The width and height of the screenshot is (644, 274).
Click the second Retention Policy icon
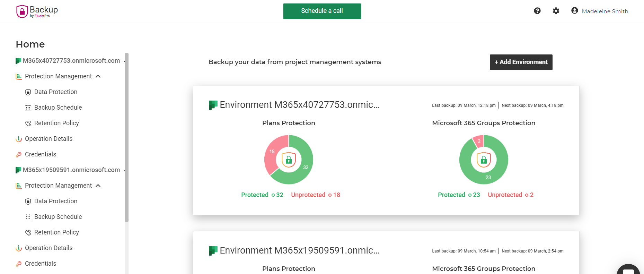[28, 233]
